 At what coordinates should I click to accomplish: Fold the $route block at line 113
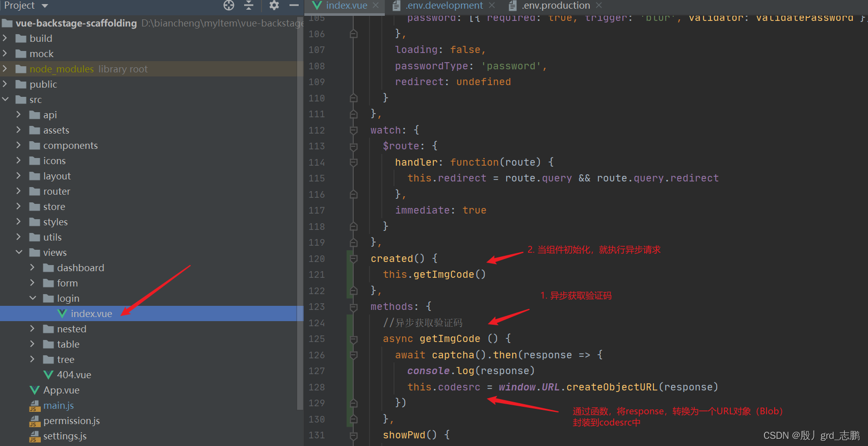[x=353, y=146]
